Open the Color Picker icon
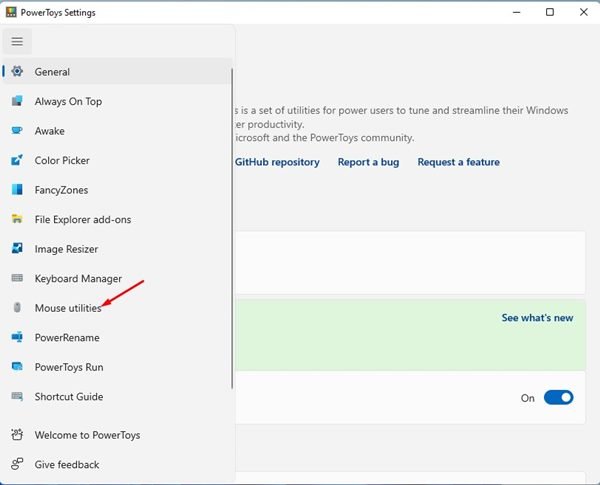 pyautogui.click(x=17, y=160)
